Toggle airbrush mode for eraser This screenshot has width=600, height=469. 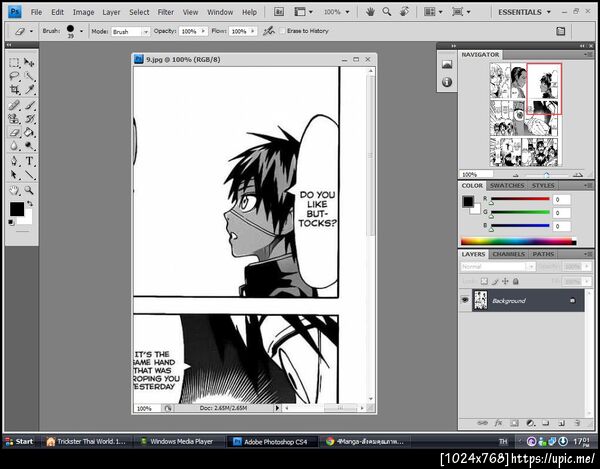pos(269,31)
